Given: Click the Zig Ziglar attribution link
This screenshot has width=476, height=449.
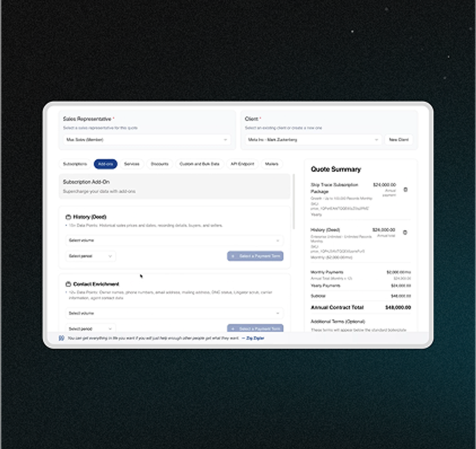Looking at the screenshot, I should click(x=255, y=338).
